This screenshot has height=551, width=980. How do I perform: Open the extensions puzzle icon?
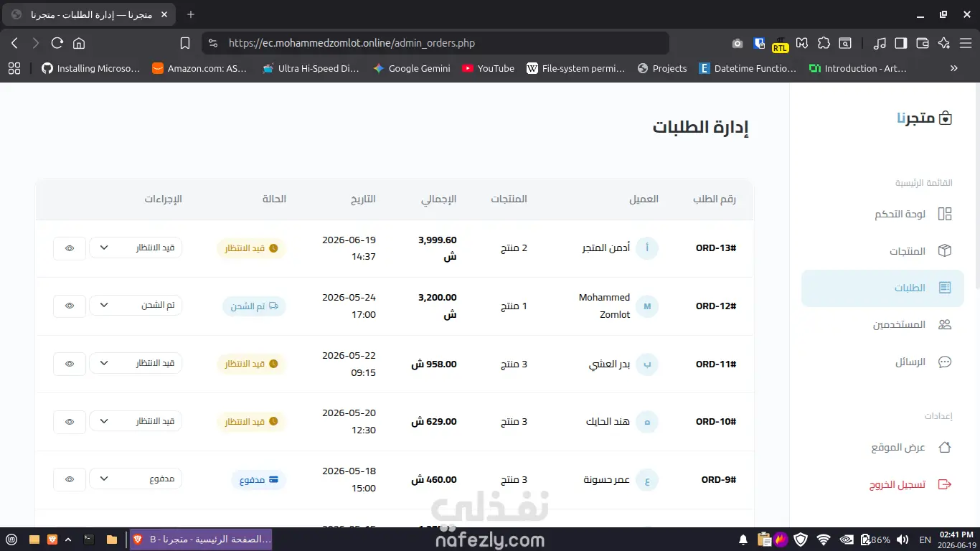tap(824, 43)
